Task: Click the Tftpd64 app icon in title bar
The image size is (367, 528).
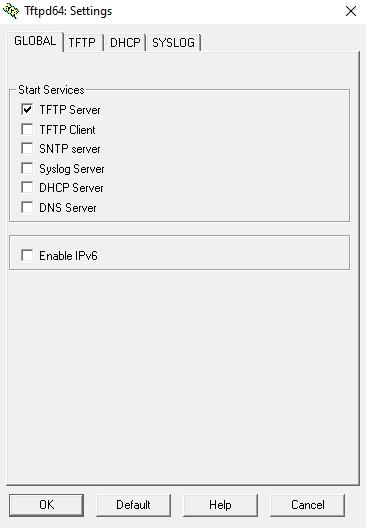Action: [11, 11]
